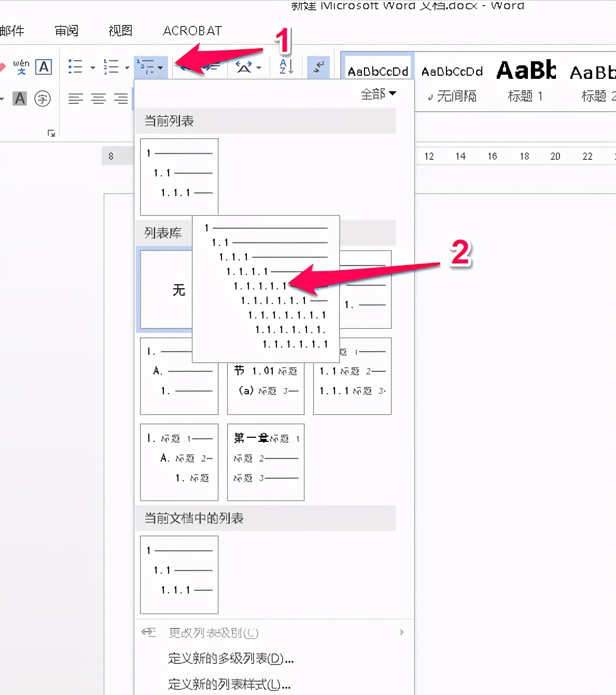Open 更改列表级别(C) submenu
616x695 pixels.
tap(274, 633)
